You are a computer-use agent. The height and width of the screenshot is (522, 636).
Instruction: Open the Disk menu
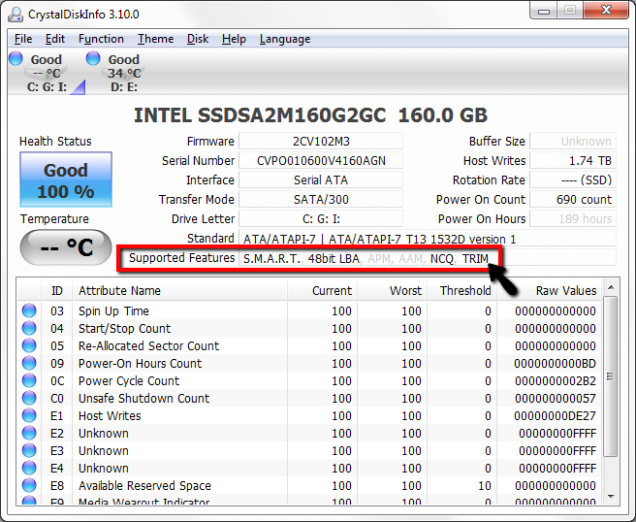coord(198,39)
